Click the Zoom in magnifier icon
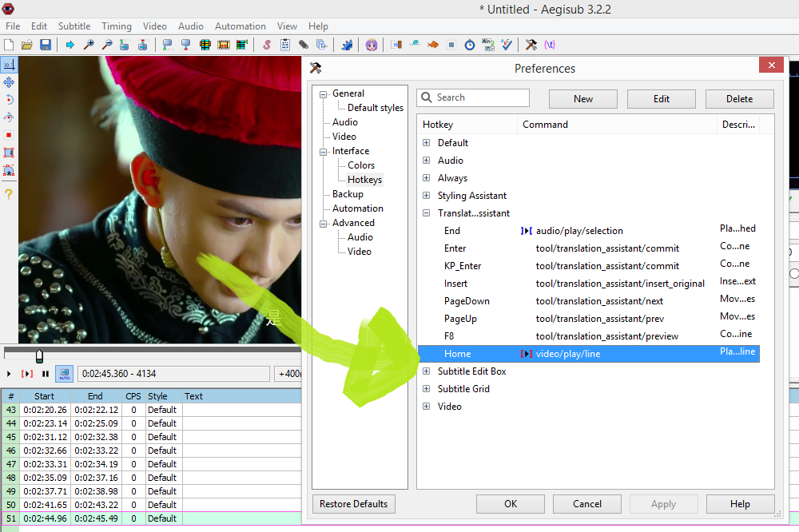Image resolution: width=799 pixels, height=532 pixels. click(x=89, y=45)
